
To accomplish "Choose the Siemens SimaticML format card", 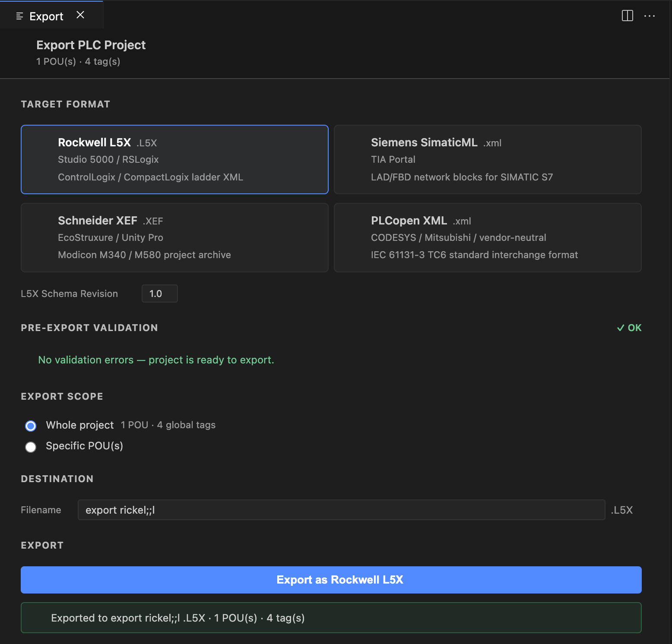I will coord(488,159).
